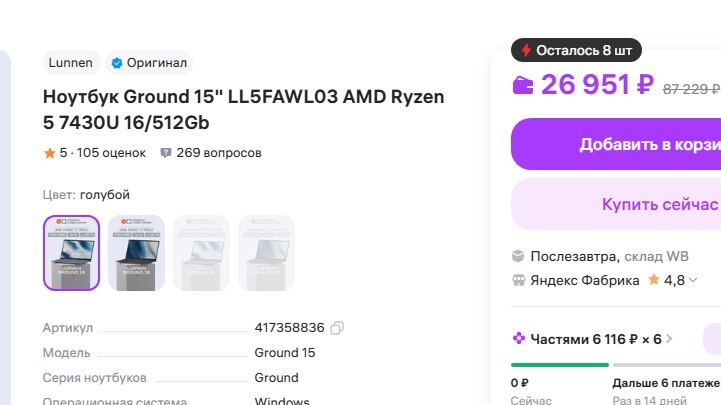Add the laptop to cart

click(x=616, y=144)
